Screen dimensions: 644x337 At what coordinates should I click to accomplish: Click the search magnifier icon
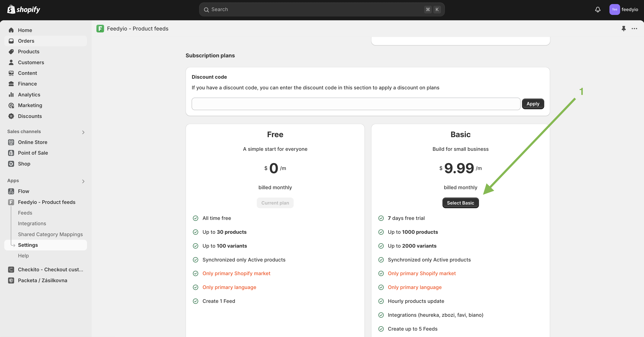206,10
